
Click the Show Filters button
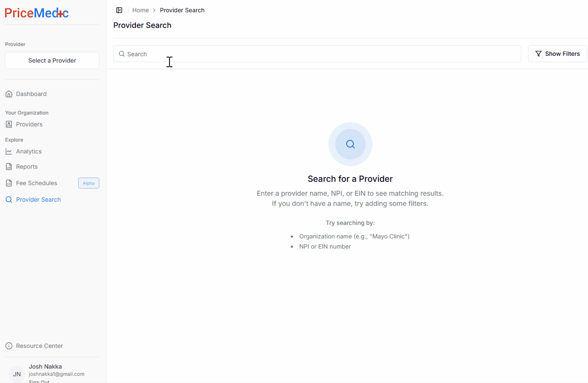coord(557,54)
